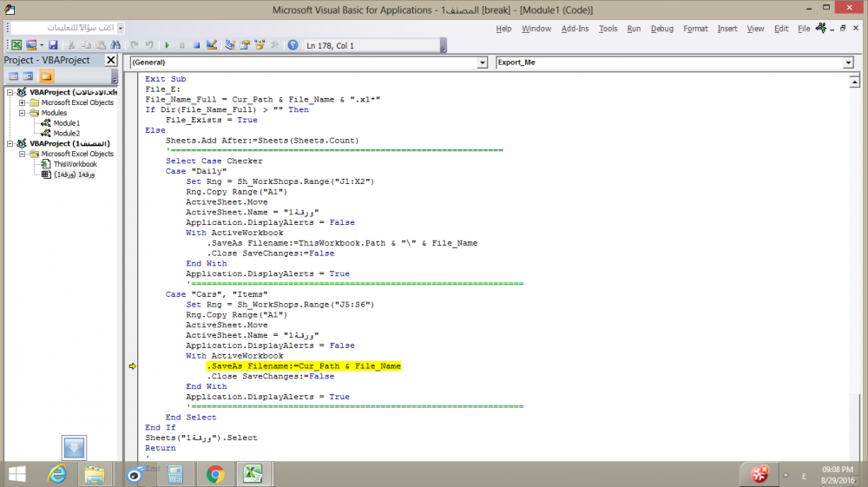Open the (General) object dropdown
Screen dimensions: 868x487
point(482,63)
